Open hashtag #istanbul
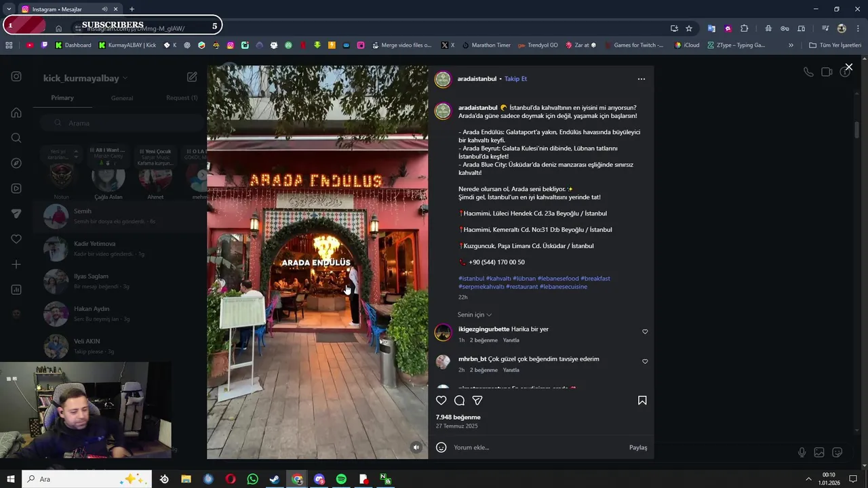The width and height of the screenshot is (868, 488). [x=471, y=279]
